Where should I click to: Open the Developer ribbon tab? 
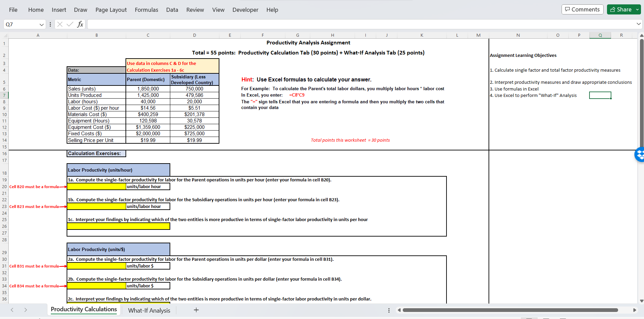[x=245, y=10]
